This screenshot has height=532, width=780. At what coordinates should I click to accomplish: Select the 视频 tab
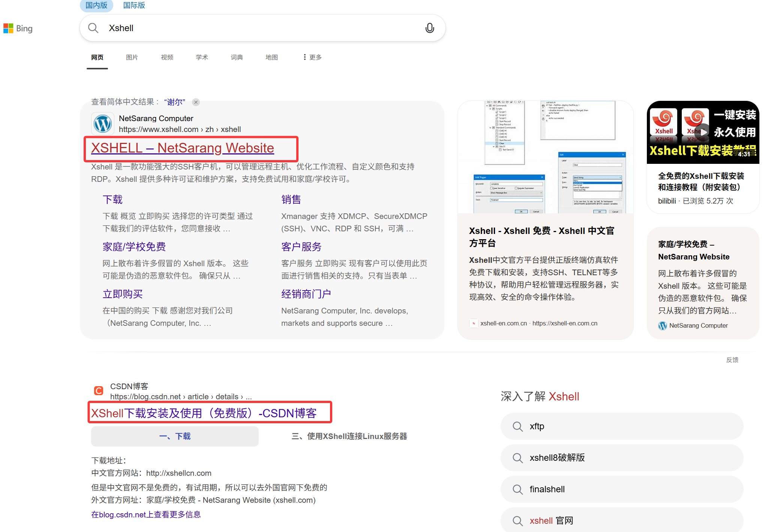click(167, 57)
